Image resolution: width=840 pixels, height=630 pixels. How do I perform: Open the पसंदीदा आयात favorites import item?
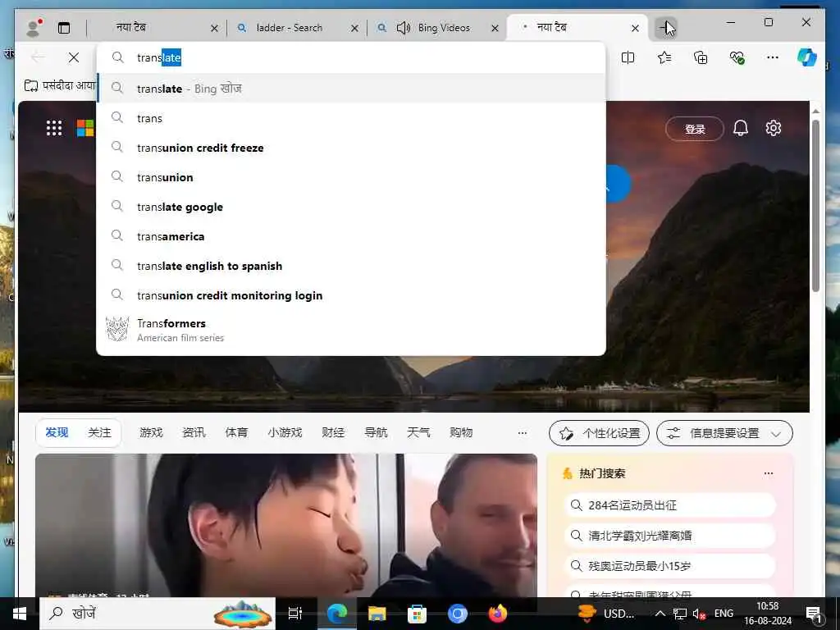coord(60,85)
